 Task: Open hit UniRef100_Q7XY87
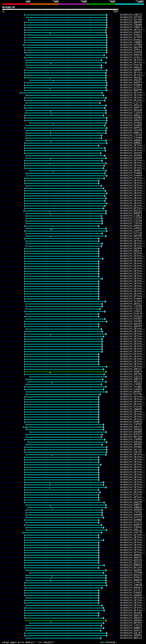tap(131, 17)
